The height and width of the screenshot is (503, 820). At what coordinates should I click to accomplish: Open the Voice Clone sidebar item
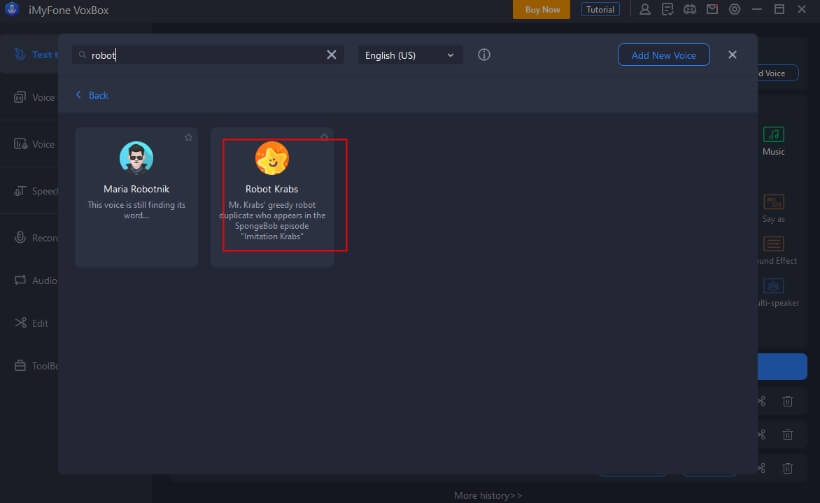tap(35, 97)
